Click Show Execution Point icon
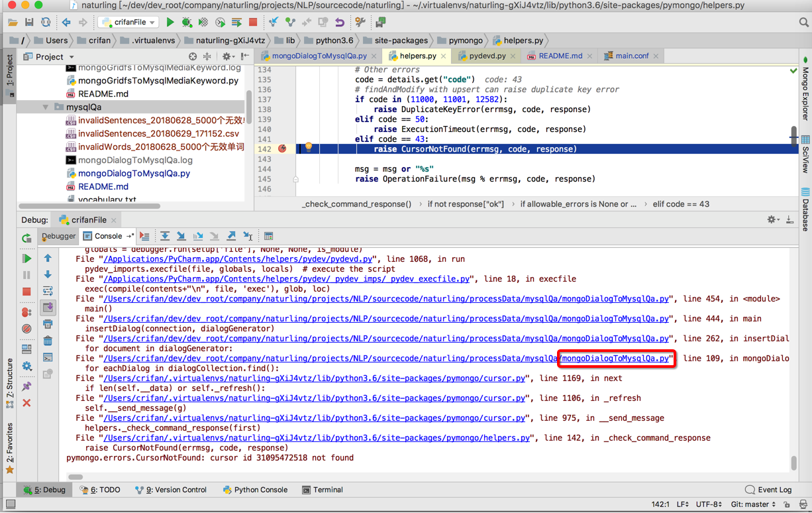The image size is (812, 513). [x=144, y=236]
